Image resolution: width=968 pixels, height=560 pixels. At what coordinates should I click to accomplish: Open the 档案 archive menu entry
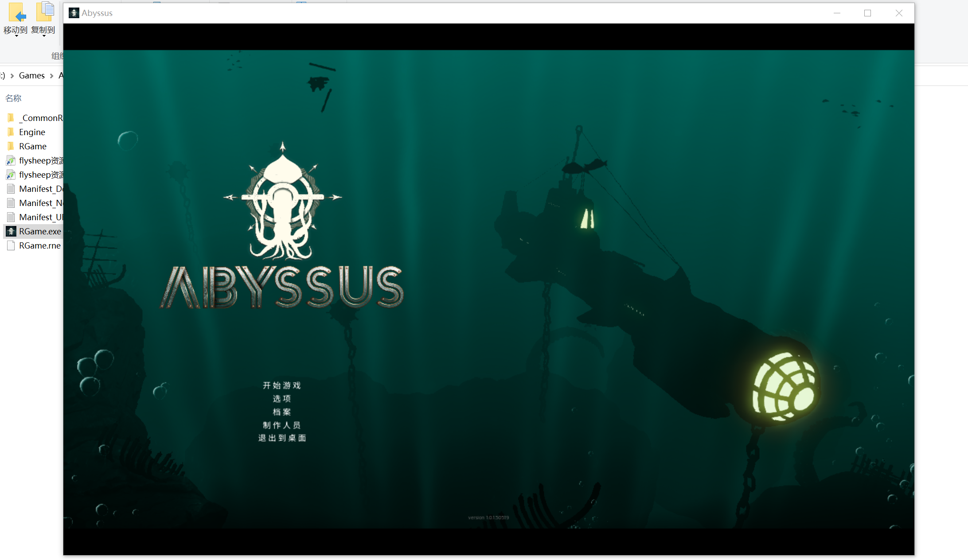tap(282, 412)
